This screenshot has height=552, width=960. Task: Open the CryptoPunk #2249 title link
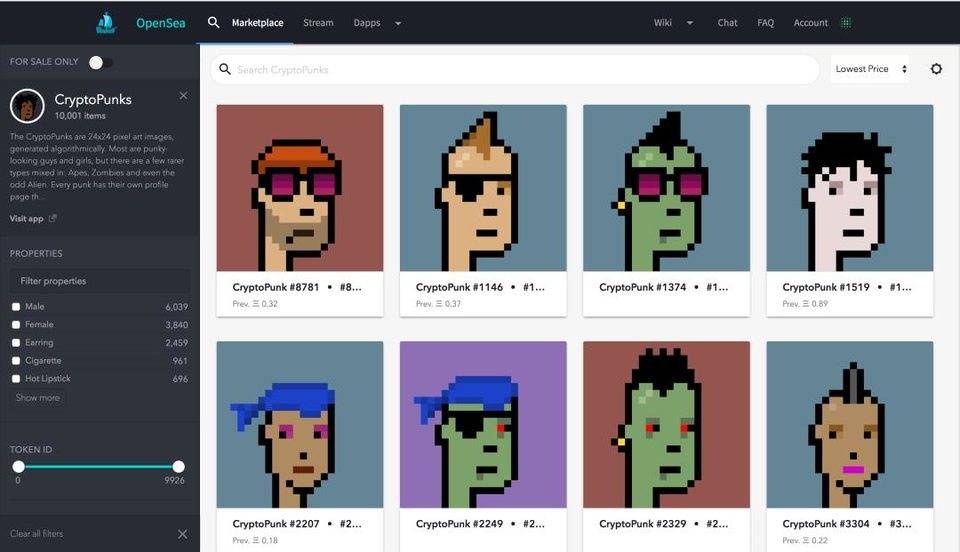click(x=459, y=524)
